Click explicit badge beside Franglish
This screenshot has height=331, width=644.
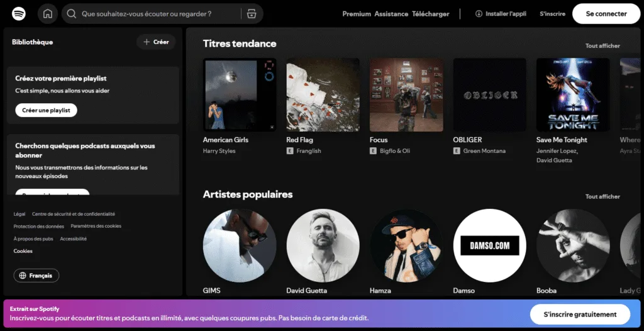[289, 151]
